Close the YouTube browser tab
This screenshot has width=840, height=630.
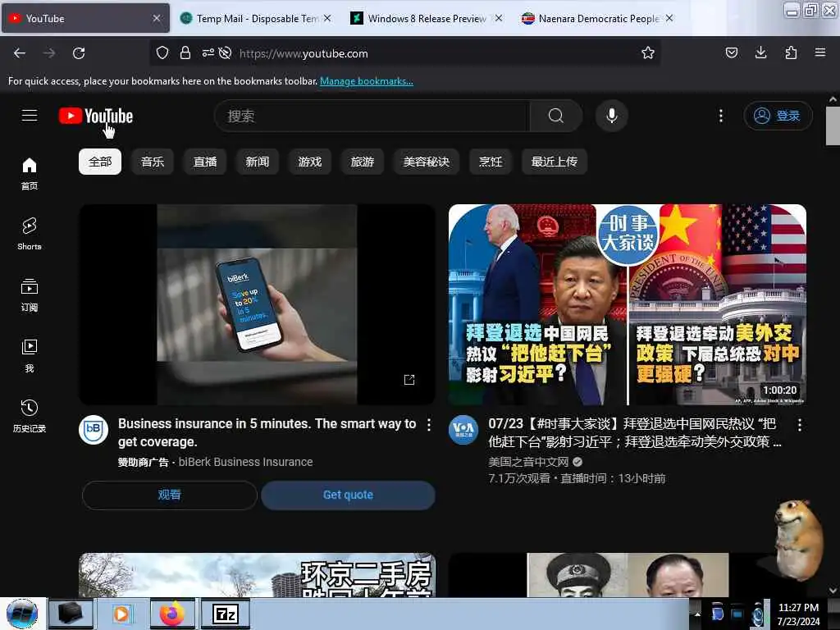click(x=157, y=19)
